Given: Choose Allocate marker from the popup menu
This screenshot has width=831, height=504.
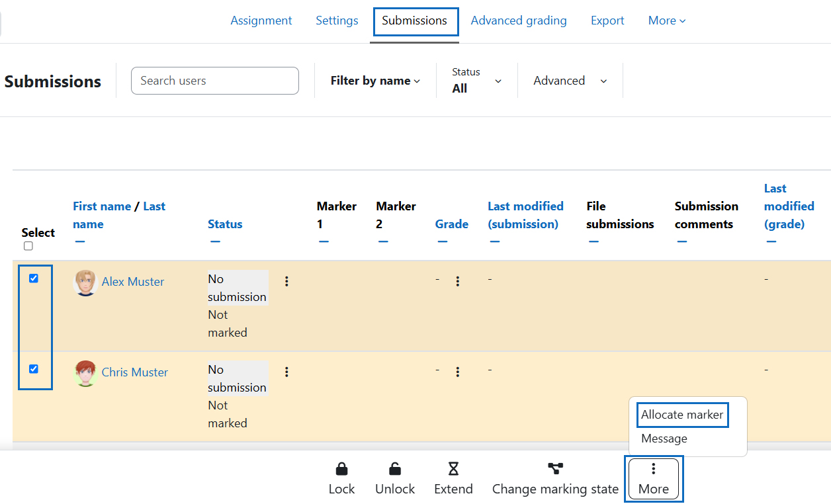Looking at the screenshot, I should 682,415.
